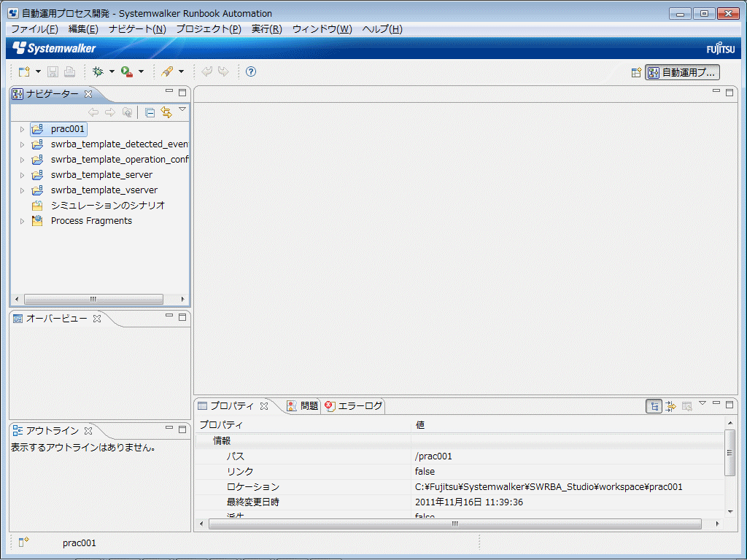Expand the swrba_template_detected_event node
The height and width of the screenshot is (560, 747).
[x=22, y=144]
